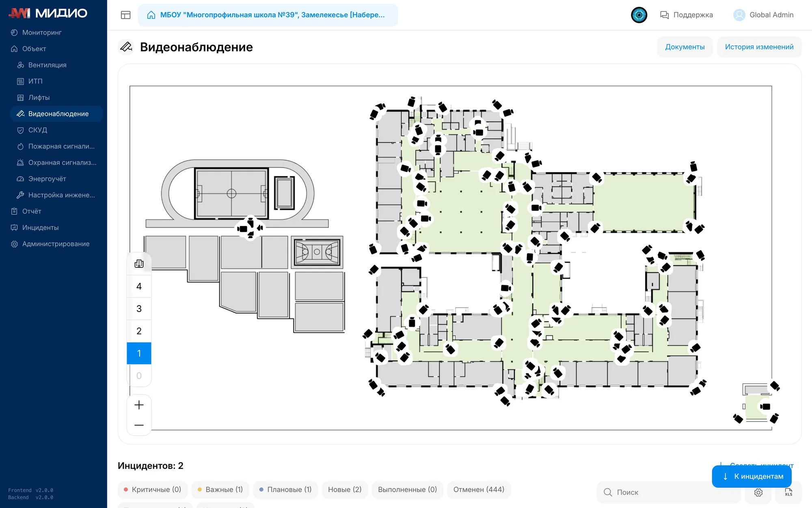The image size is (812, 508).
Task: View История изменений
Action: (x=759, y=47)
